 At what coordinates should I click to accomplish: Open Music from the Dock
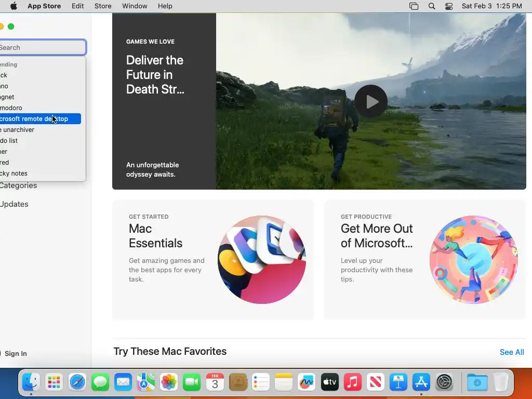click(x=353, y=382)
